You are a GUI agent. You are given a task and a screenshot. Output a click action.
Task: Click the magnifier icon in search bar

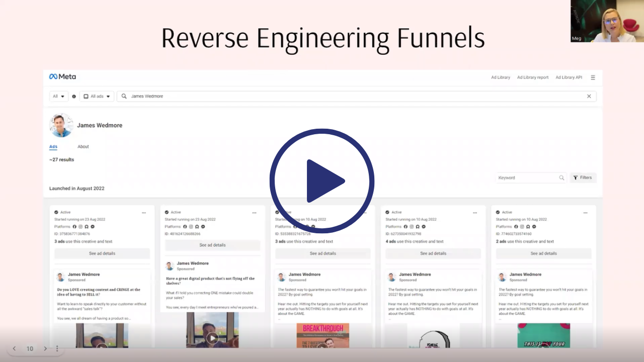[x=124, y=96]
